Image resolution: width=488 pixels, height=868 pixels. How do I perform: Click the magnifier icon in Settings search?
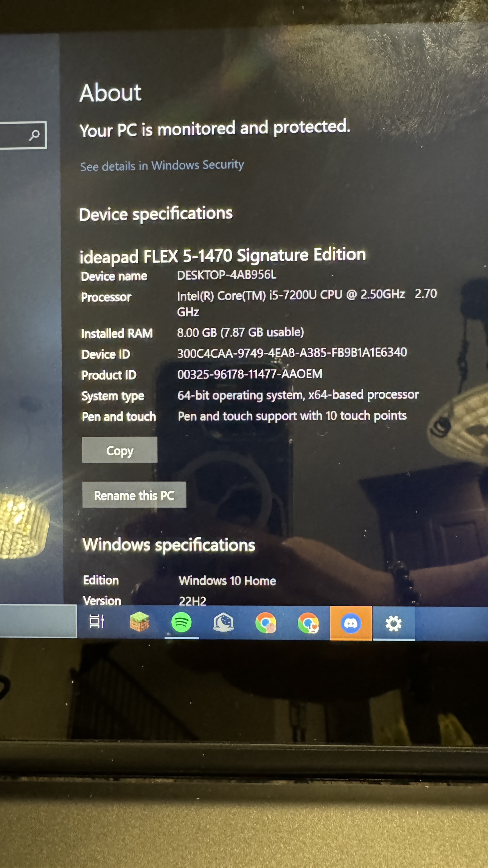point(35,135)
